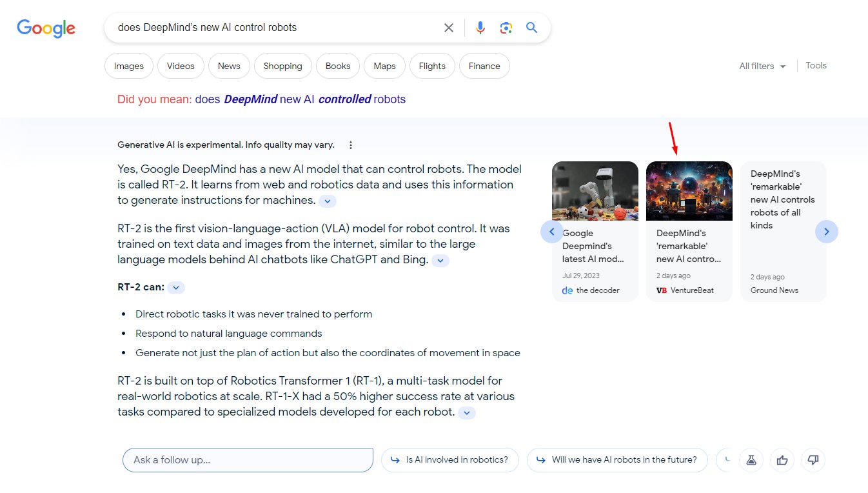Give thumbs down to AI answer
The width and height of the screenshot is (868, 493).
coord(813,460)
